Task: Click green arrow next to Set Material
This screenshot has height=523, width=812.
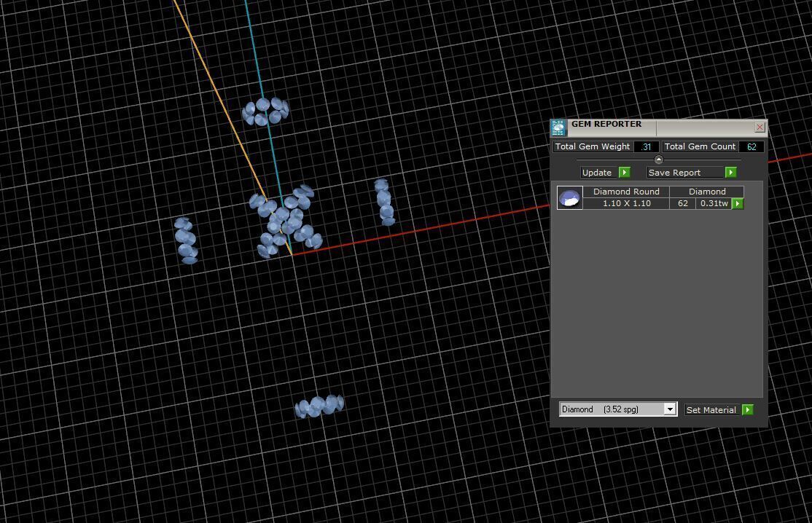Action: tap(747, 409)
